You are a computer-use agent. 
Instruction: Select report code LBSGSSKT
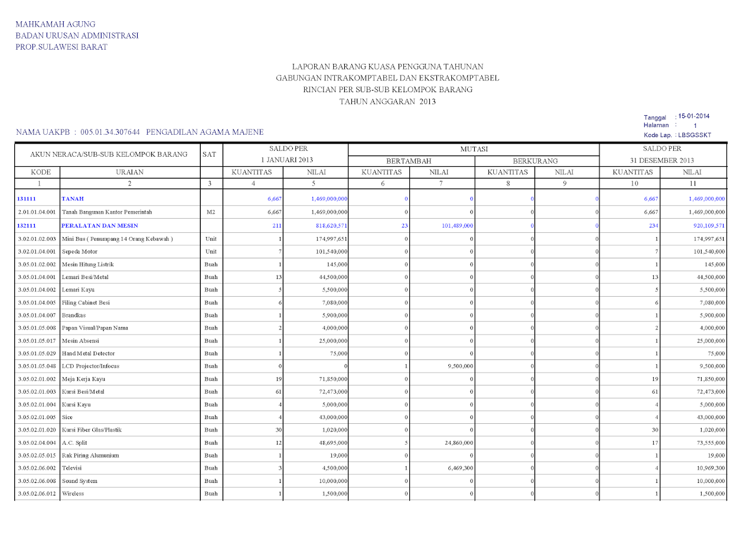(695, 135)
